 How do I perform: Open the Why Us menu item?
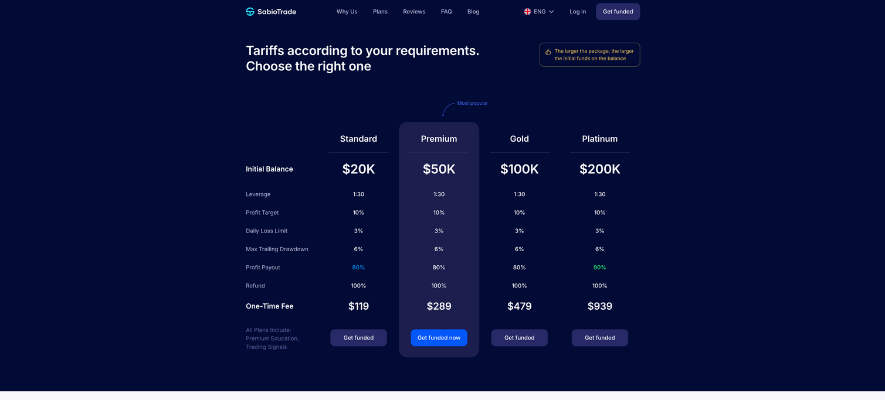pos(347,11)
